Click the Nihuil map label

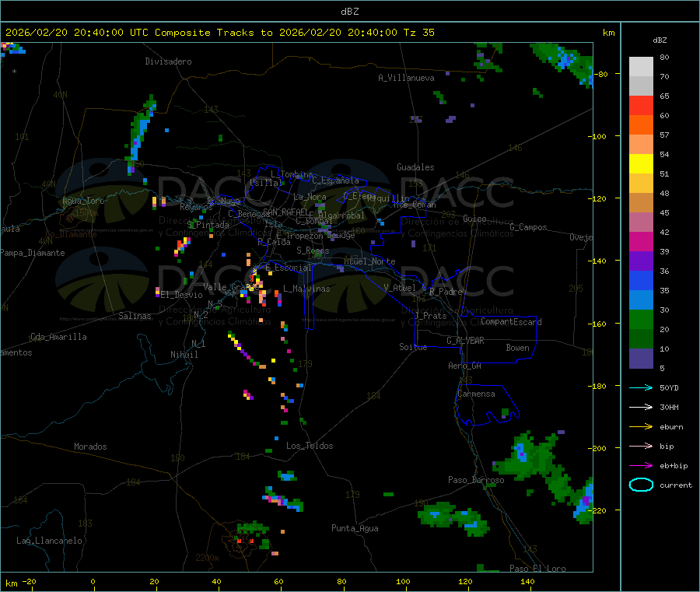pyautogui.click(x=184, y=355)
